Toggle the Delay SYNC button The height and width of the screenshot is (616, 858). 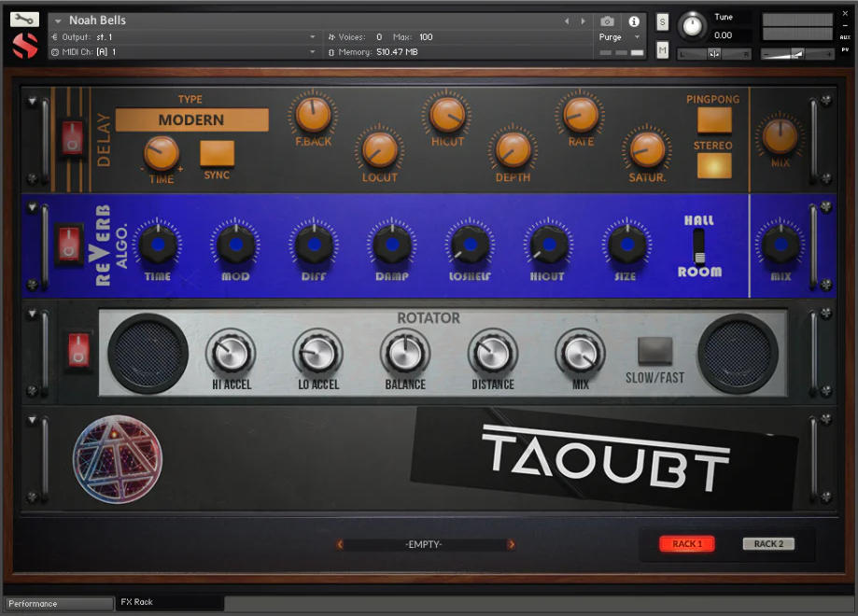[x=217, y=153]
